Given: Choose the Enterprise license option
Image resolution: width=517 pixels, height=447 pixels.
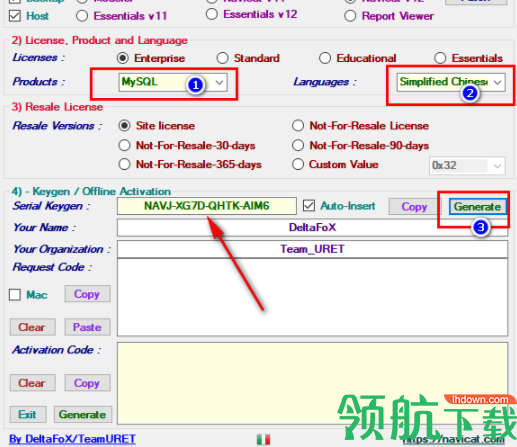Looking at the screenshot, I should [123, 58].
